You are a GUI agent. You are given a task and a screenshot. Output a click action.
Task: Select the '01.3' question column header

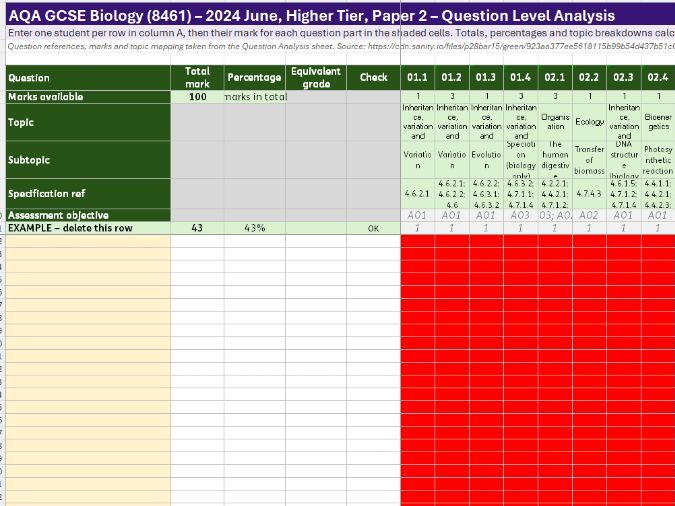[486, 78]
